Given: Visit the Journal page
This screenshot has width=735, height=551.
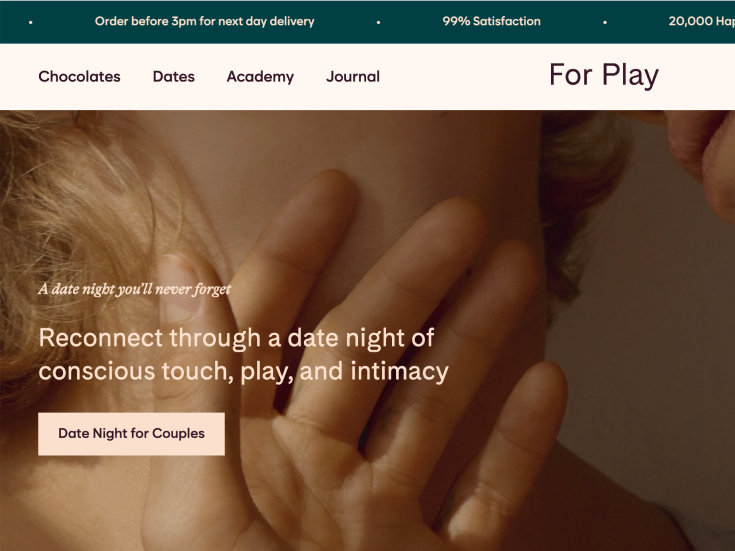Looking at the screenshot, I should (353, 76).
